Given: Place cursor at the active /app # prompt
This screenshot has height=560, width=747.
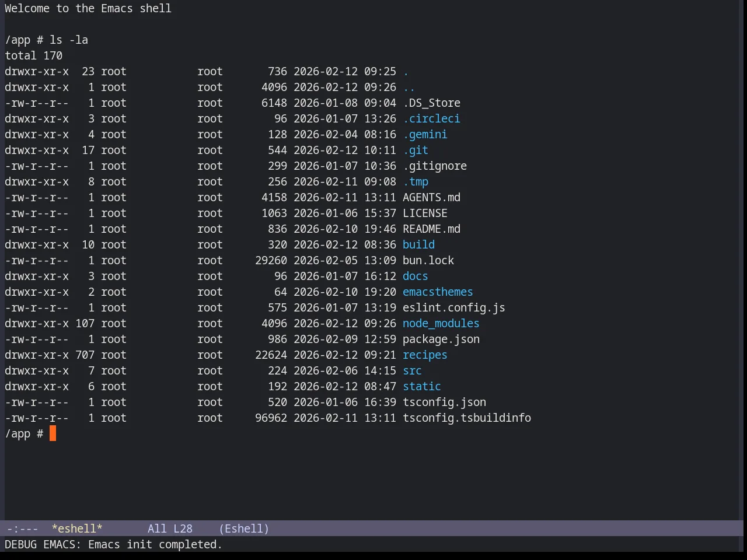Looking at the screenshot, I should pyautogui.click(x=53, y=434).
